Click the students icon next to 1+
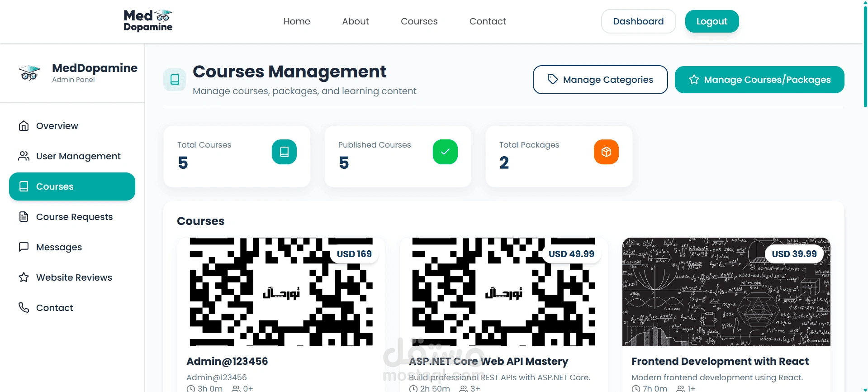The height and width of the screenshot is (392, 868). pyautogui.click(x=681, y=388)
